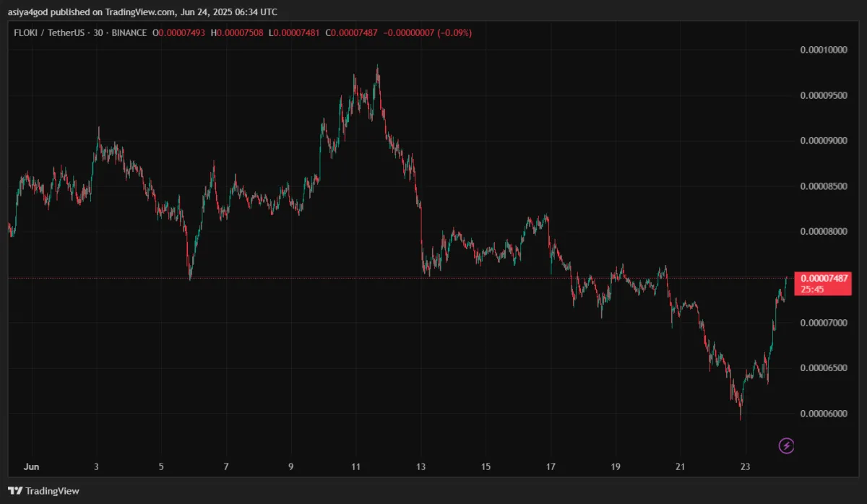
Task: Click the BINANCE exchange label
Action: click(129, 32)
